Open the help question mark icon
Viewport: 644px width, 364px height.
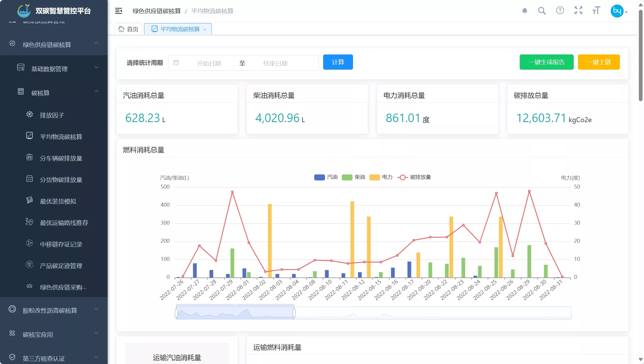pyautogui.click(x=560, y=11)
